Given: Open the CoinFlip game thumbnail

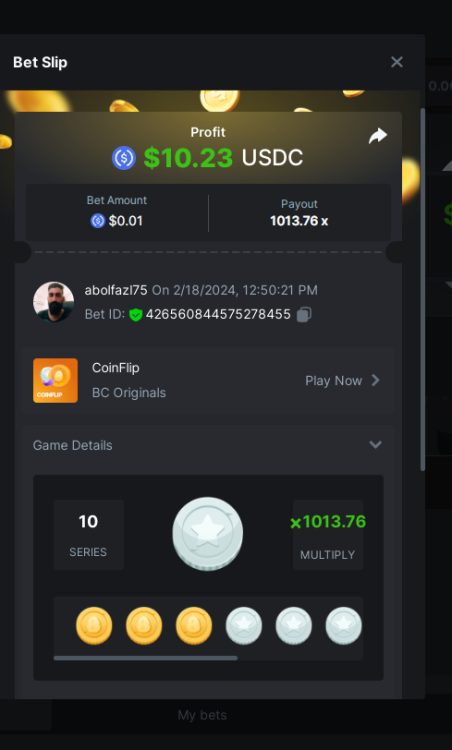Looking at the screenshot, I should tap(55, 380).
